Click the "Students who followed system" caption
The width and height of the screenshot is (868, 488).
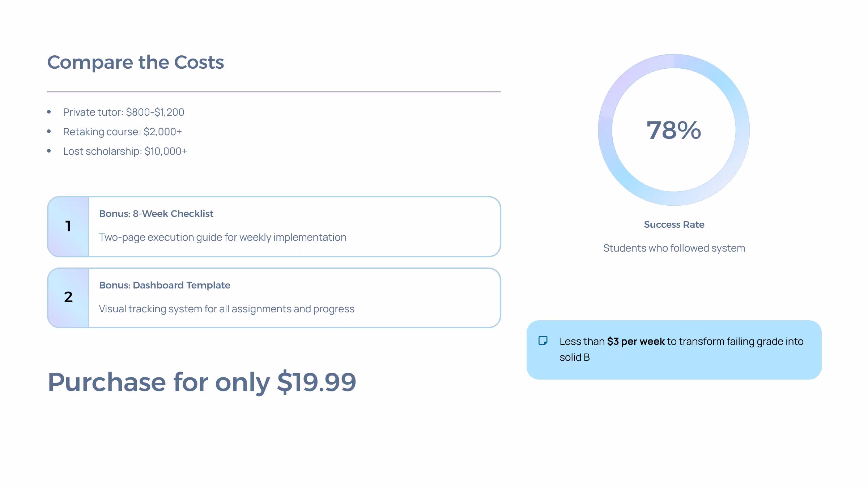pyautogui.click(x=674, y=248)
